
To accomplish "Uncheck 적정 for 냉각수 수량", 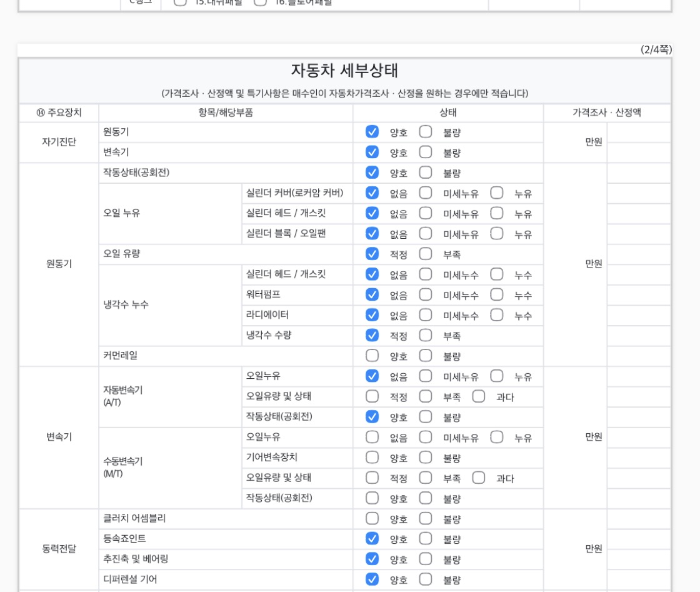I will pos(372,335).
